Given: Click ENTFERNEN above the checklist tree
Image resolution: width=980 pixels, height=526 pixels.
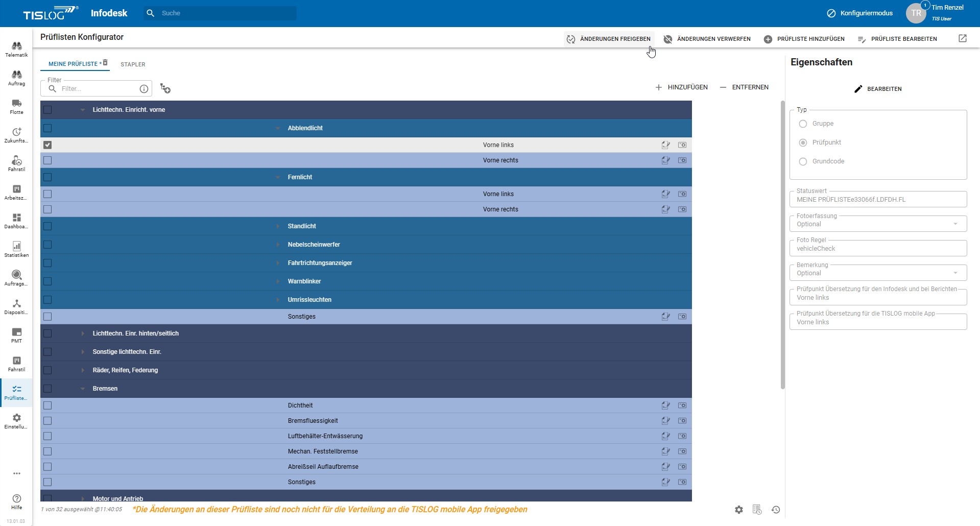Looking at the screenshot, I should coord(744,87).
